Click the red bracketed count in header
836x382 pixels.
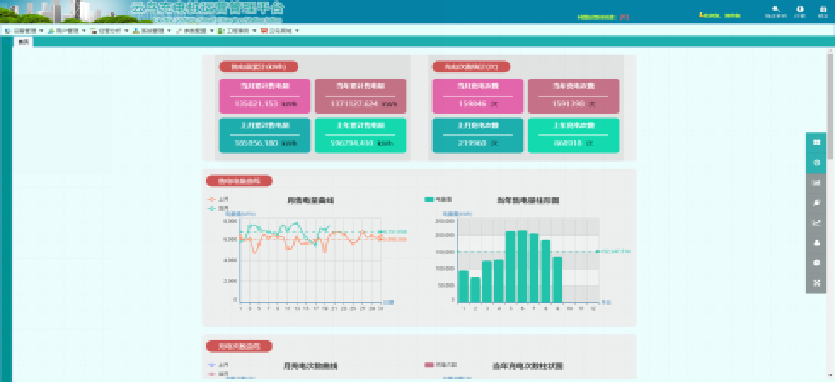[x=625, y=17]
